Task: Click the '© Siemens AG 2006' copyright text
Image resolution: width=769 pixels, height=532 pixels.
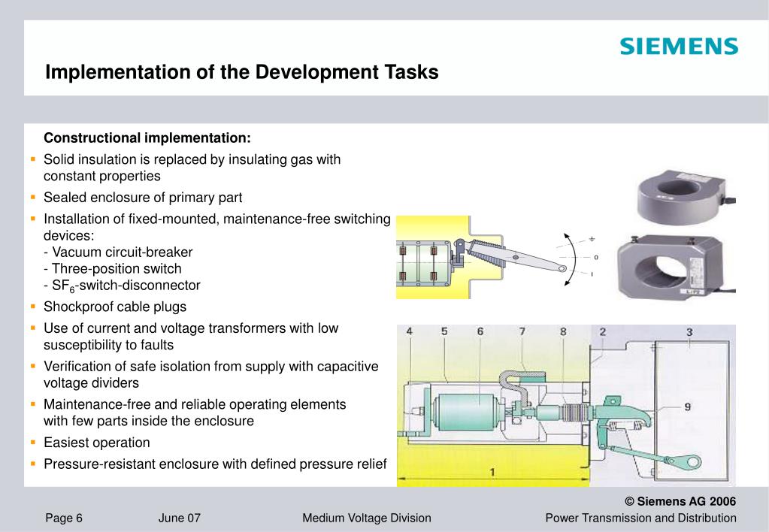Action: [x=680, y=501]
